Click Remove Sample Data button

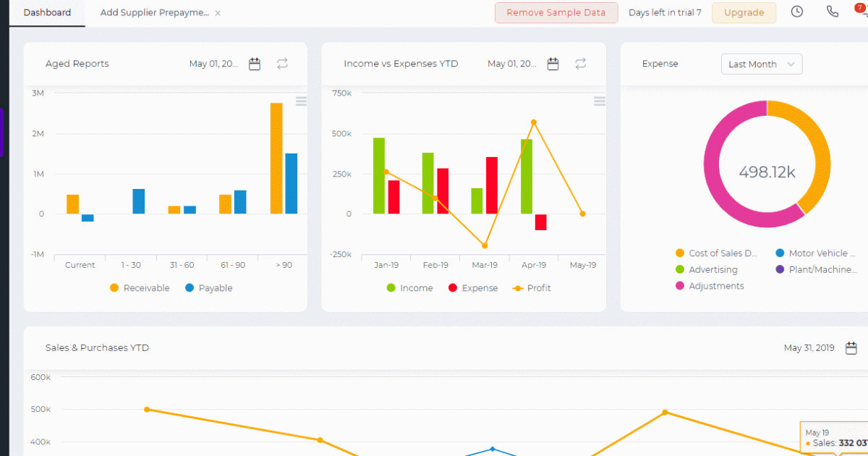point(556,12)
